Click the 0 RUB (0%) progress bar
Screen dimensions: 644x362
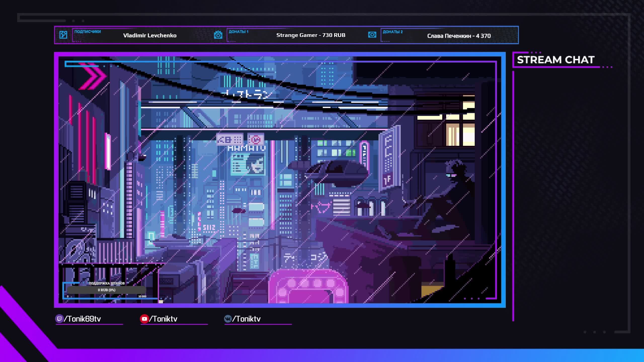[x=107, y=290]
